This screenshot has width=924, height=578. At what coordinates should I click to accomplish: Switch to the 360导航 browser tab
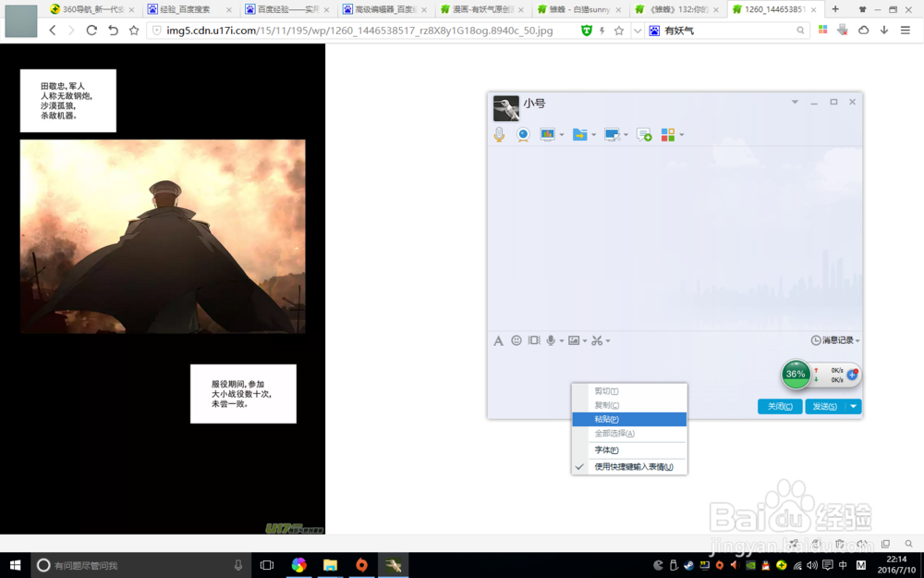[x=92, y=9]
